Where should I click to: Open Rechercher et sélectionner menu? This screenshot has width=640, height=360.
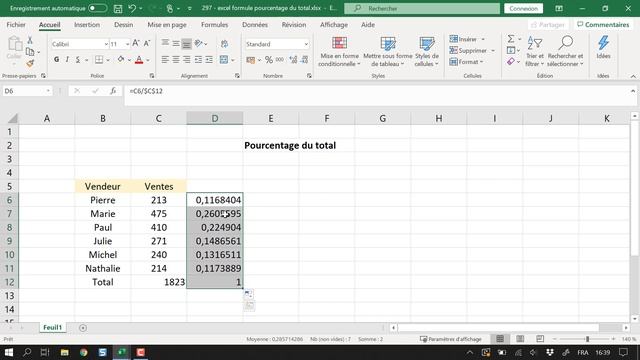[565, 51]
